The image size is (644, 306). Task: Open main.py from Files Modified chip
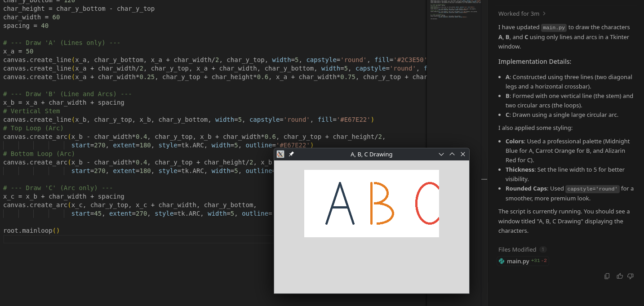(x=522, y=261)
